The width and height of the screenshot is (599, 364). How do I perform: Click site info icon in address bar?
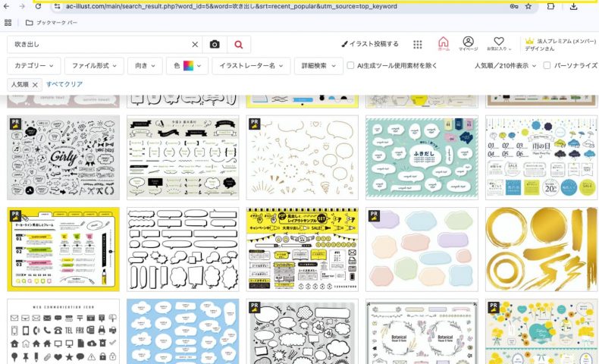(x=57, y=6)
